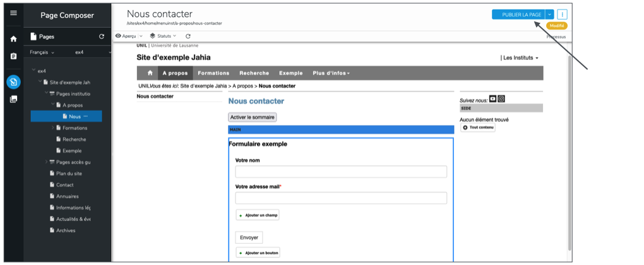This screenshot has width=644, height=265.
Task: Open the Plus d'infos navigation menu
Action: 331,73
